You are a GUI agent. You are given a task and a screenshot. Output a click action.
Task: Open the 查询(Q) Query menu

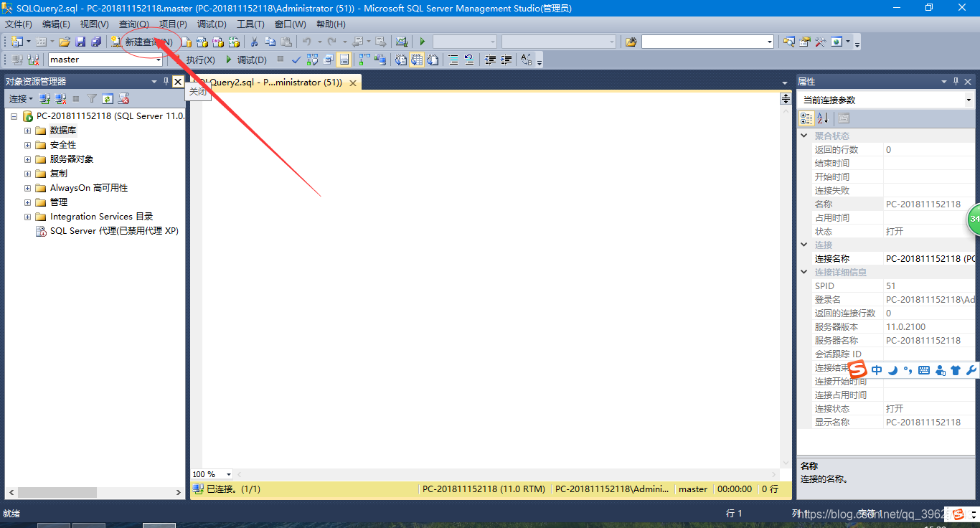pos(134,24)
